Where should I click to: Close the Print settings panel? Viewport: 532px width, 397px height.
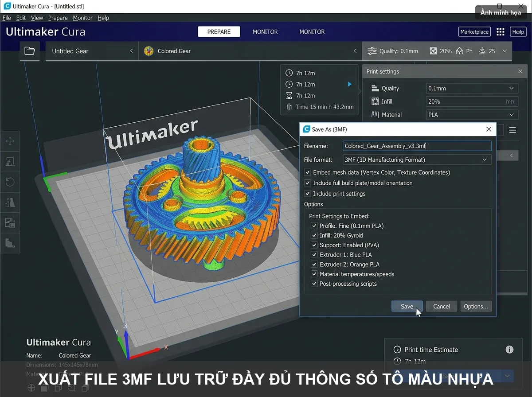(520, 71)
